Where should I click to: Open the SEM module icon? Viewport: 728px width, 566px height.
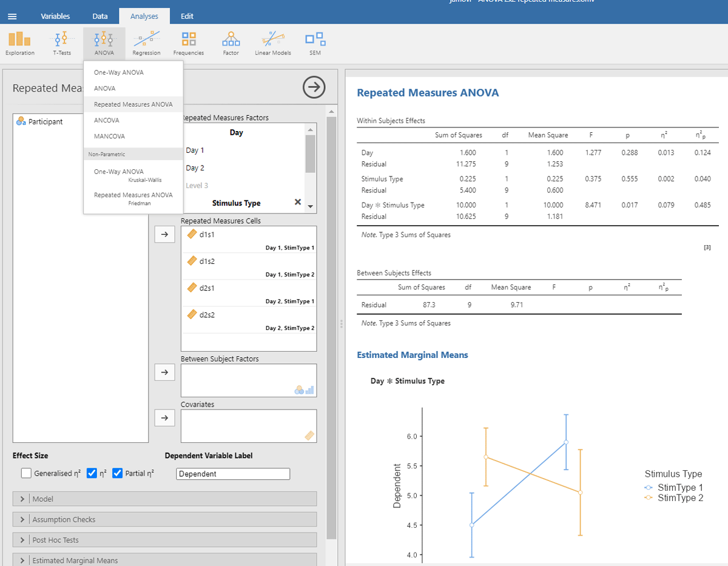[x=315, y=43]
